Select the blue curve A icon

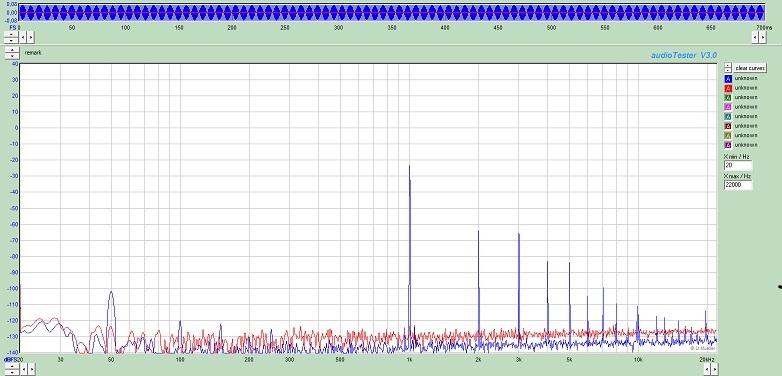[728, 78]
